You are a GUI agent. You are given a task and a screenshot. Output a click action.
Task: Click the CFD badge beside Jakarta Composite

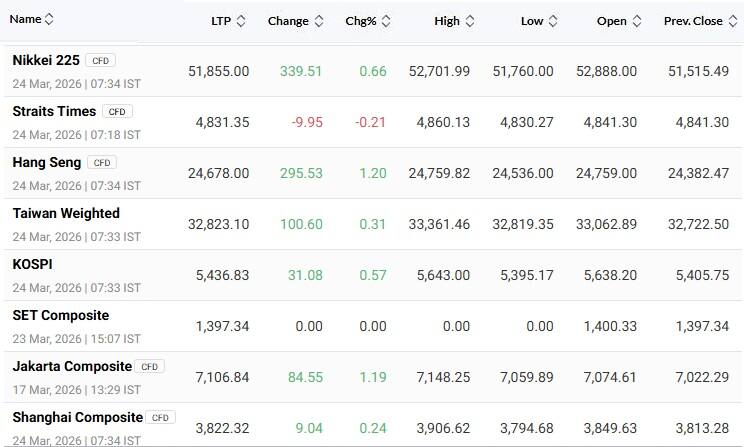click(x=149, y=367)
